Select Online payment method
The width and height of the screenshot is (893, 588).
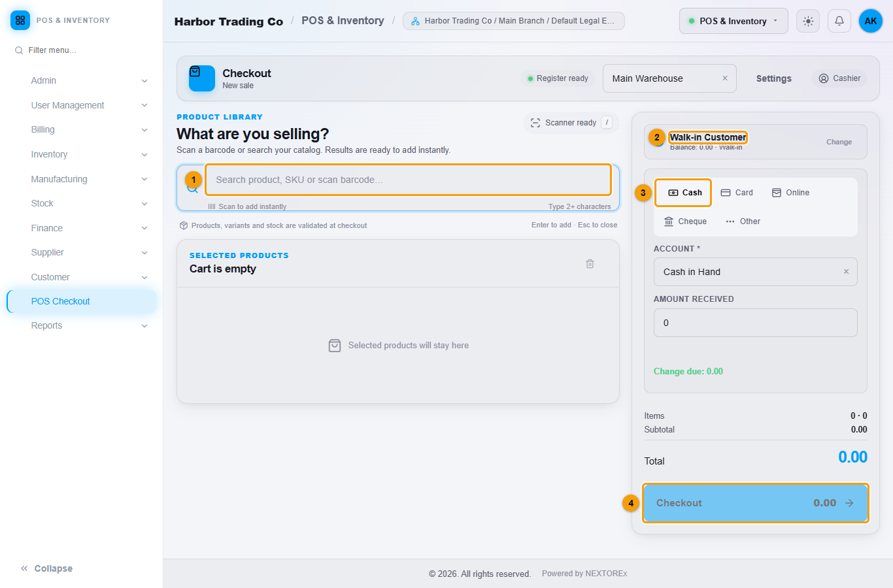click(791, 193)
